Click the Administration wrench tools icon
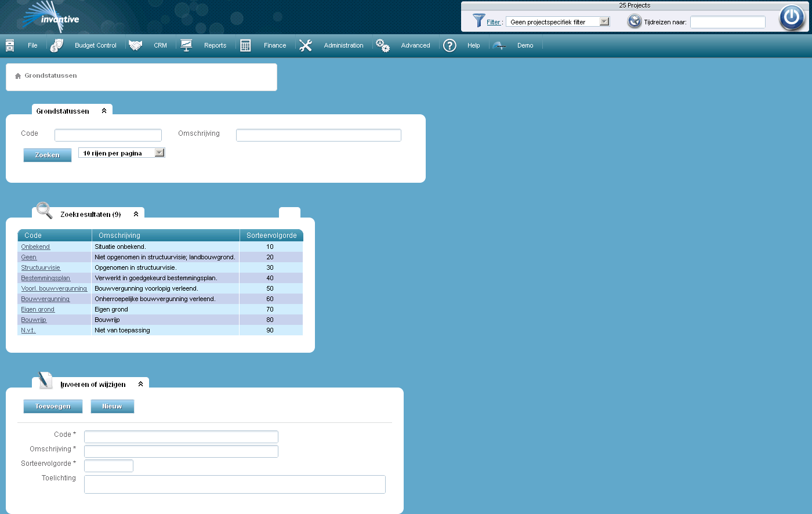Viewport: 812px width, 514px height. (x=306, y=45)
